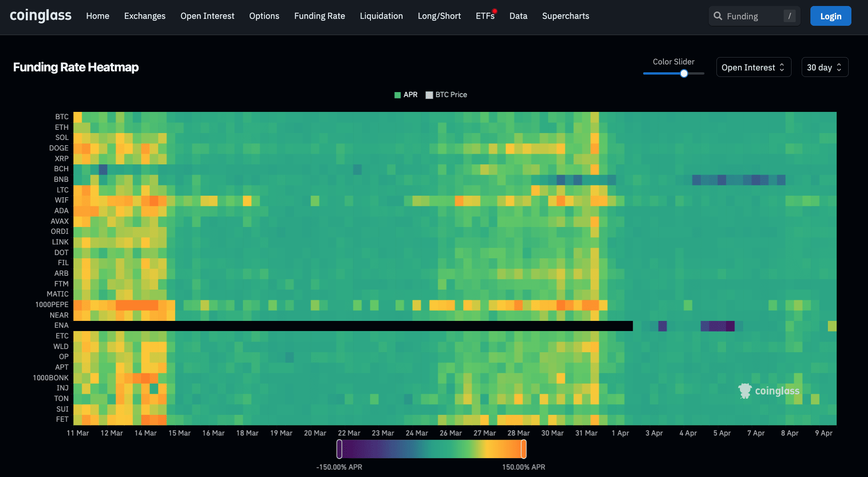Click the Login button
The width and height of the screenshot is (868, 477).
(x=831, y=16)
